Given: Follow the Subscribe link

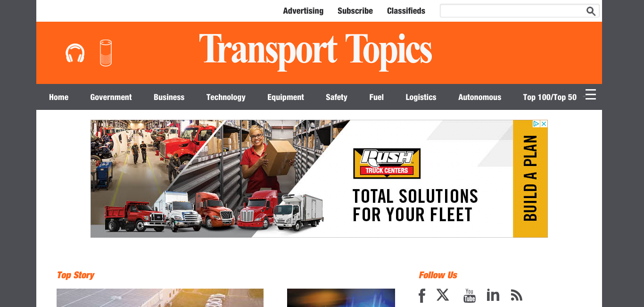Looking at the screenshot, I should click(355, 11).
